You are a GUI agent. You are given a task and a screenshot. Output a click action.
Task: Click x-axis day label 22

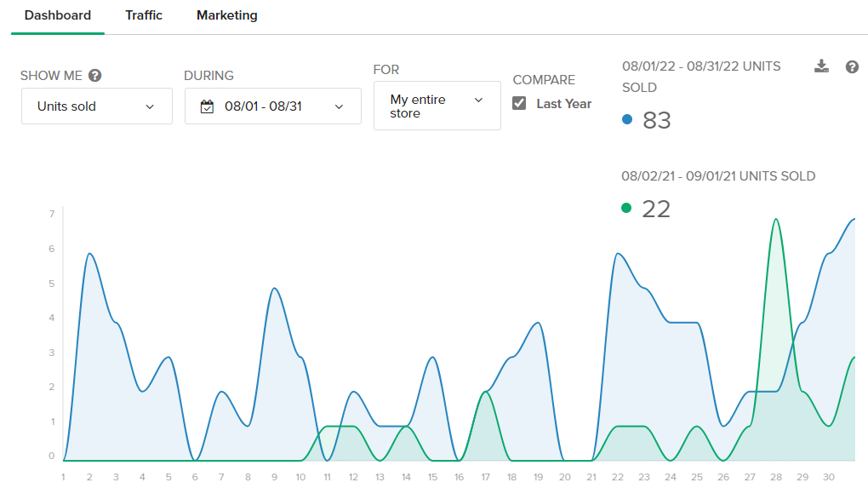(x=617, y=477)
